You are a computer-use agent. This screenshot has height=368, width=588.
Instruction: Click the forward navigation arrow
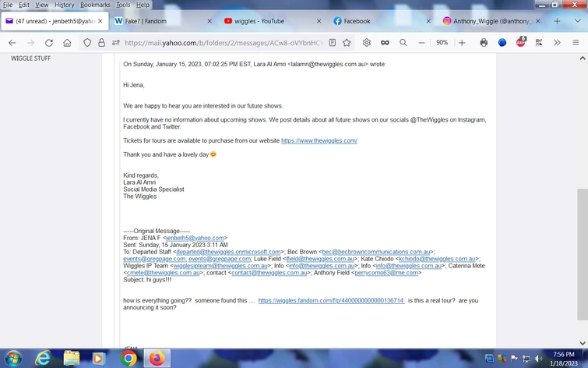30,43
